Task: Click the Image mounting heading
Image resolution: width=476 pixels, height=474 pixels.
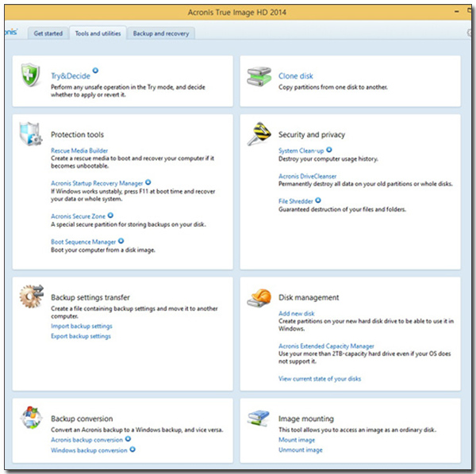Action: 306,419
